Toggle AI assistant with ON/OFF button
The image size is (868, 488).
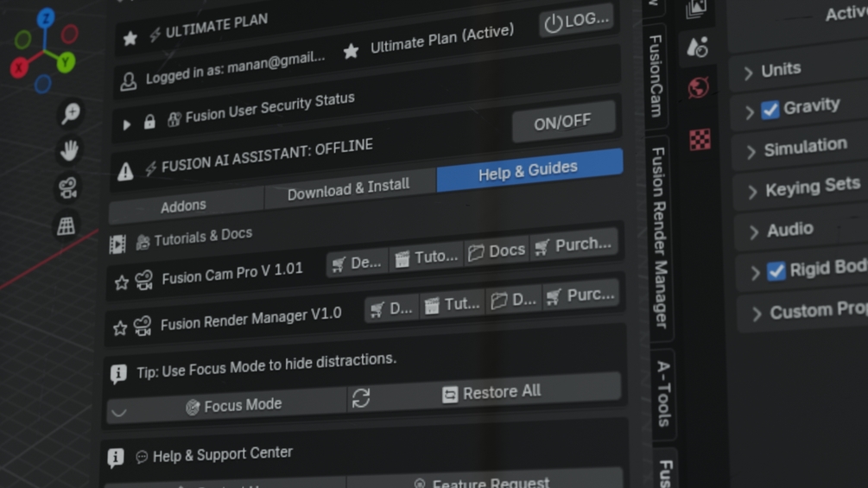click(x=563, y=122)
